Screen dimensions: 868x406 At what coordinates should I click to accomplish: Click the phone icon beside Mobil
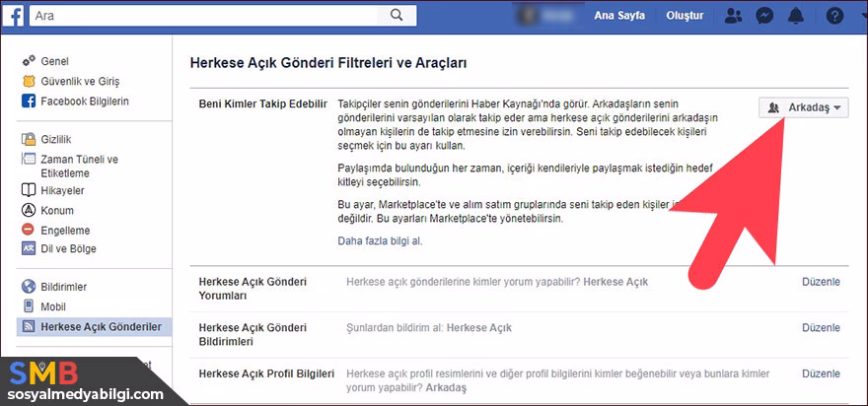click(29, 306)
